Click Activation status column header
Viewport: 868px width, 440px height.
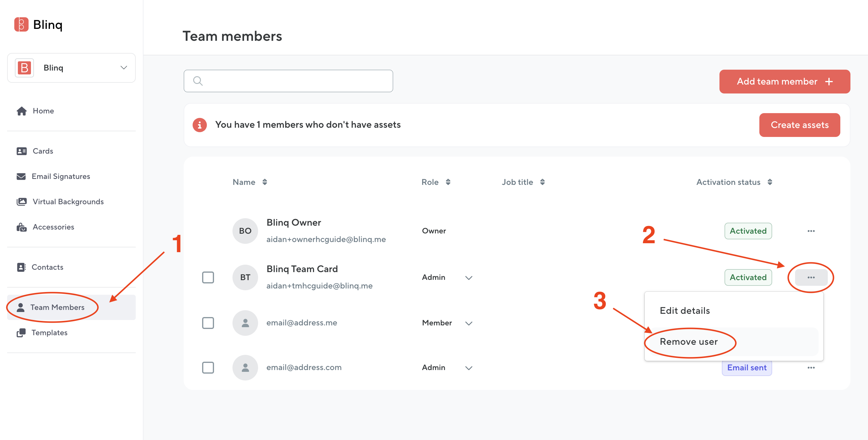pyautogui.click(x=728, y=182)
